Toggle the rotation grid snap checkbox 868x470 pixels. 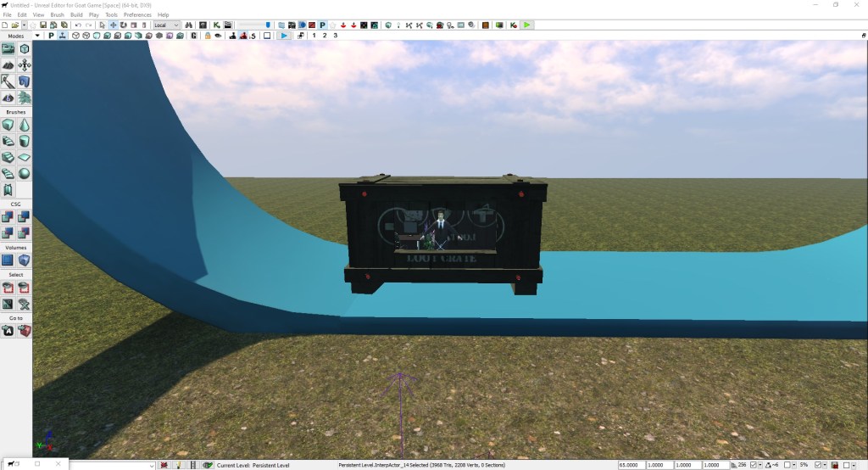click(x=787, y=465)
